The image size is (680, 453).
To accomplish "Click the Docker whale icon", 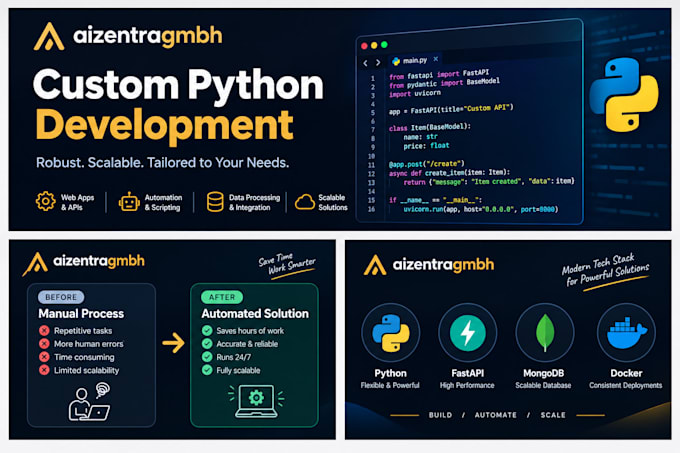I will tap(626, 333).
